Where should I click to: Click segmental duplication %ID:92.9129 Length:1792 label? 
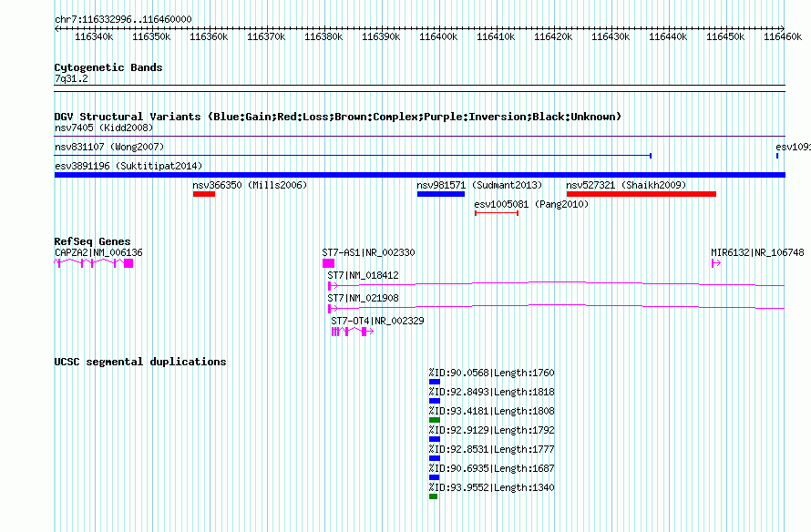tap(491, 430)
